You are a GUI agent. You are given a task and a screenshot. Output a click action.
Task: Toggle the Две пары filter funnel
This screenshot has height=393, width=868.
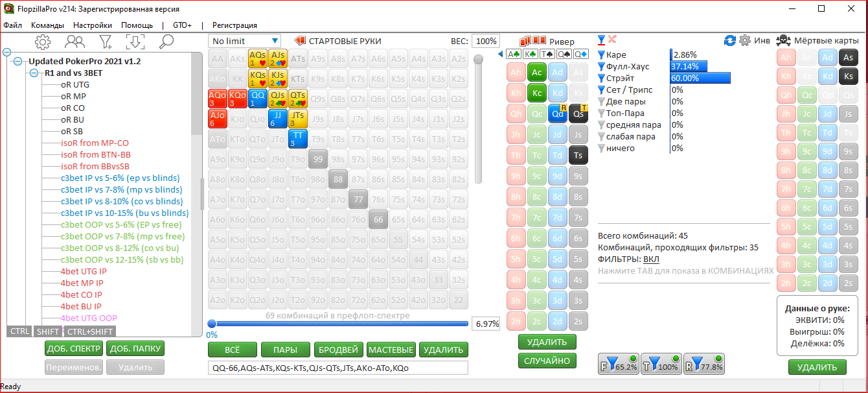[600, 102]
